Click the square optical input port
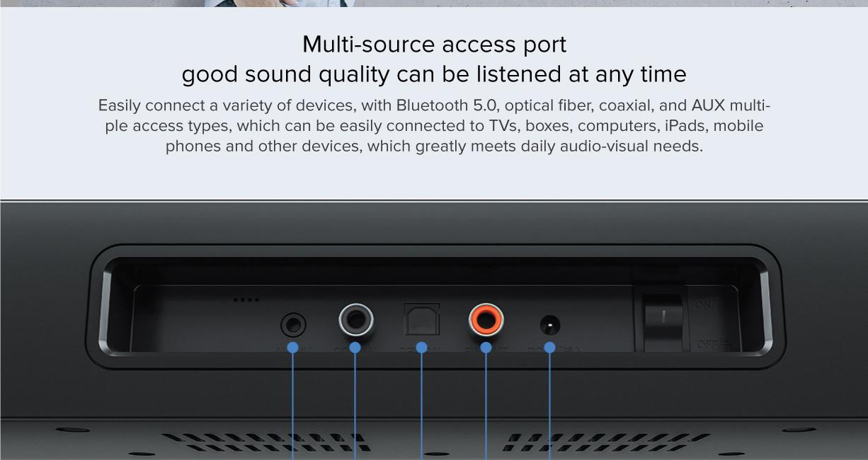The image size is (868, 460). pos(421,320)
